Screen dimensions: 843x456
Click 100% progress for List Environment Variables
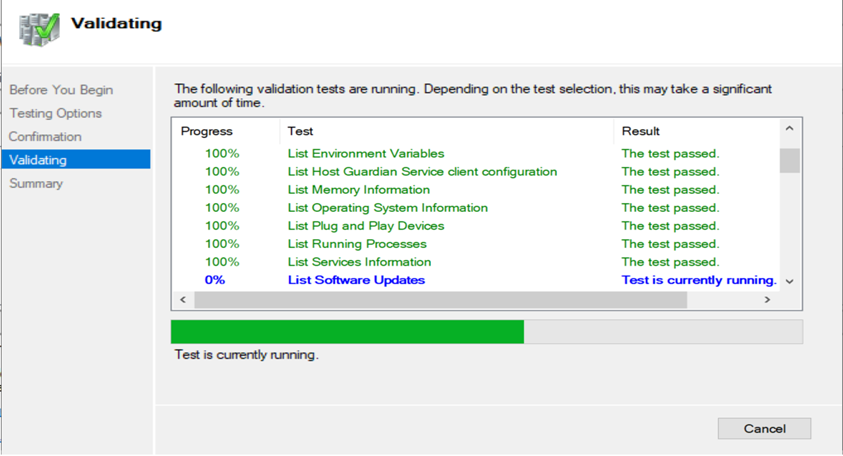tap(222, 154)
